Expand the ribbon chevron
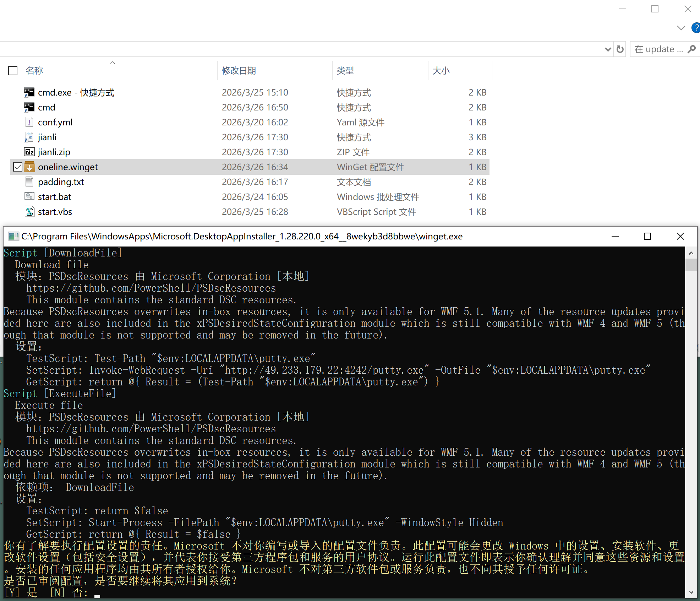700x601 pixels. 681,28
